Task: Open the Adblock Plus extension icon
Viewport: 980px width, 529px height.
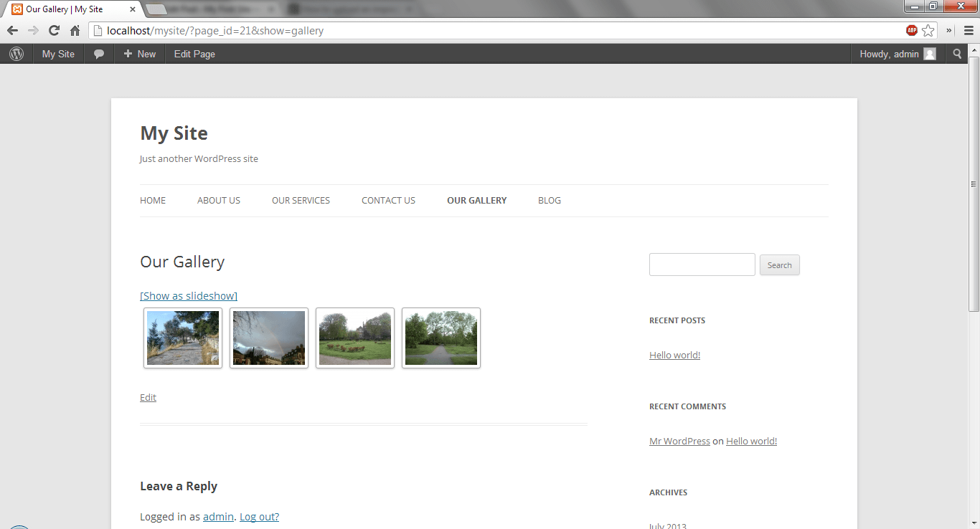Action: [911, 31]
